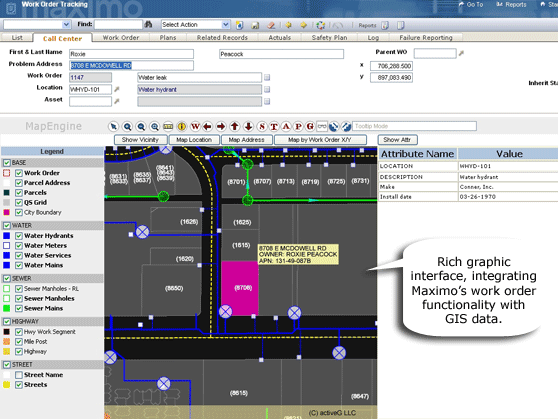Click the save disk icon
Screen dimensions: 558x419
255,25
